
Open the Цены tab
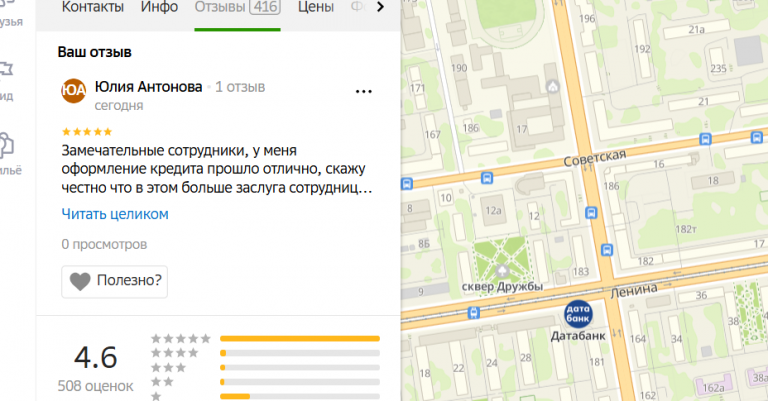coord(316,7)
